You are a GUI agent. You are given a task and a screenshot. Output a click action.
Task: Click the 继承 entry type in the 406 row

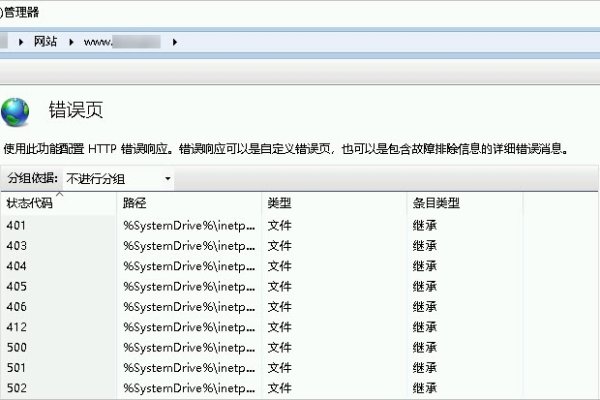coord(425,307)
